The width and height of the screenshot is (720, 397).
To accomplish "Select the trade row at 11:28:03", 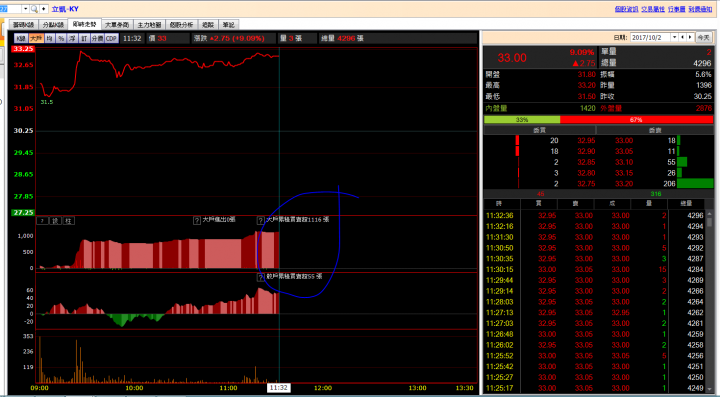I will click(595, 302).
